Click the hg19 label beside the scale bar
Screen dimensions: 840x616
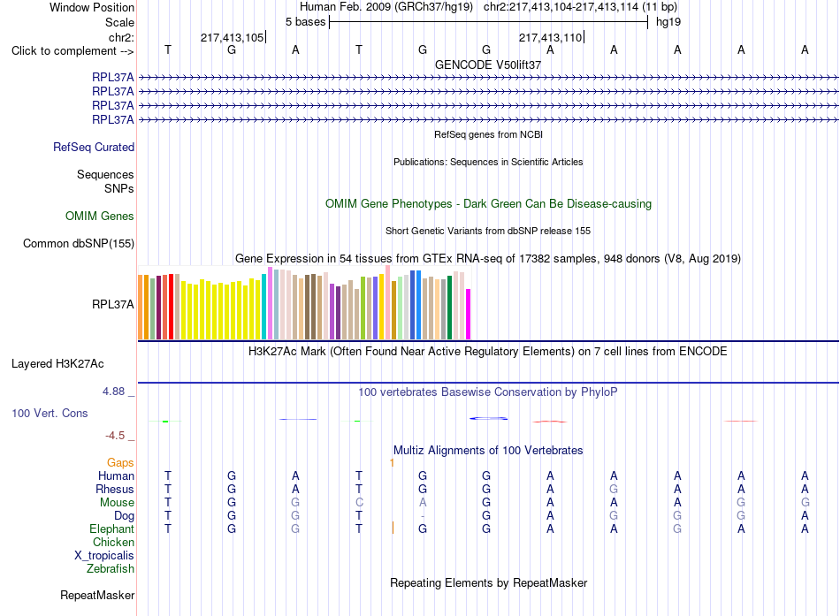[x=668, y=22]
